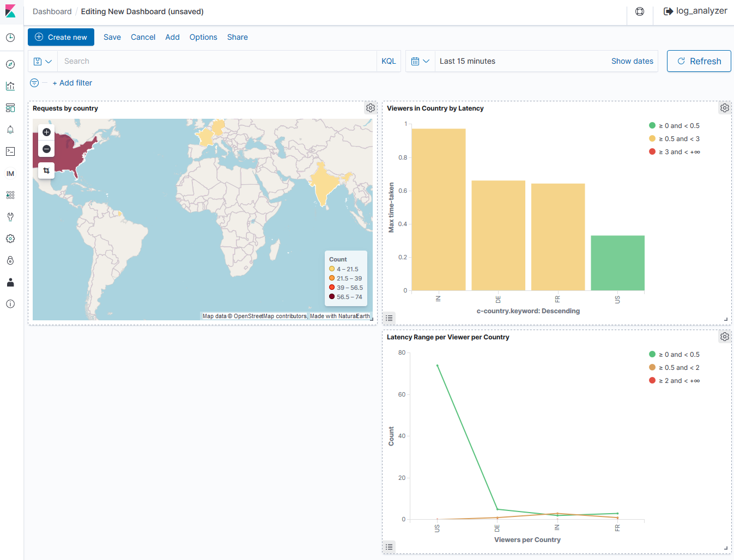Open Discover compass icon in sidebar
The height and width of the screenshot is (560, 734).
[x=10, y=64]
